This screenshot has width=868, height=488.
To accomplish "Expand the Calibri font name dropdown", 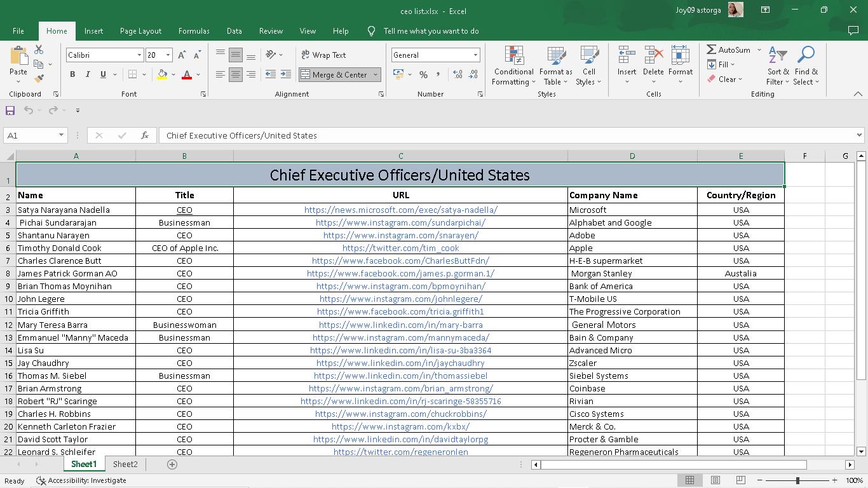I will [x=139, y=55].
